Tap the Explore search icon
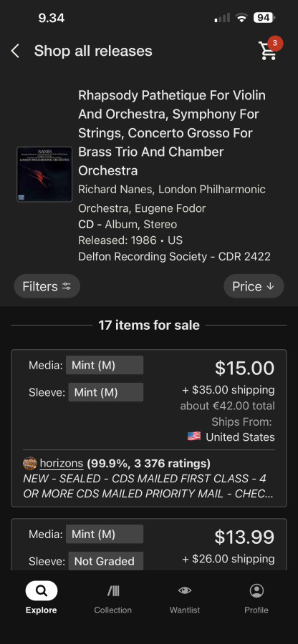 pyautogui.click(x=42, y=590)
